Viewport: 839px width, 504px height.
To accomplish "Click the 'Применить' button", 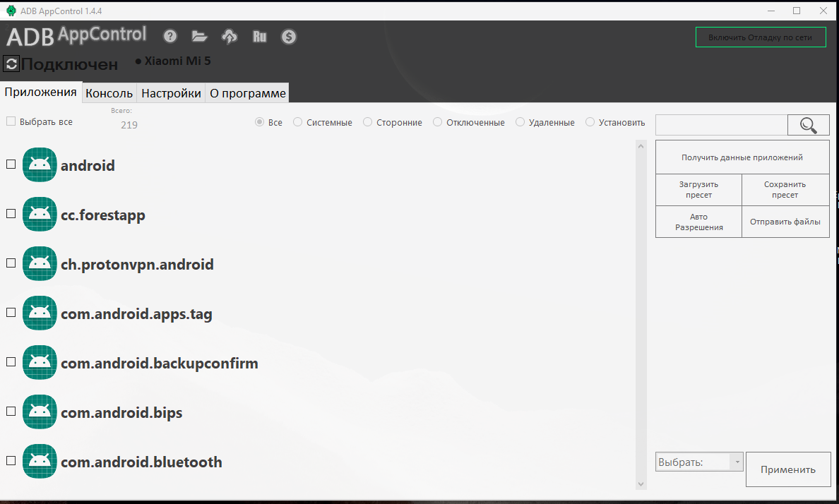I will pos(788,469).
